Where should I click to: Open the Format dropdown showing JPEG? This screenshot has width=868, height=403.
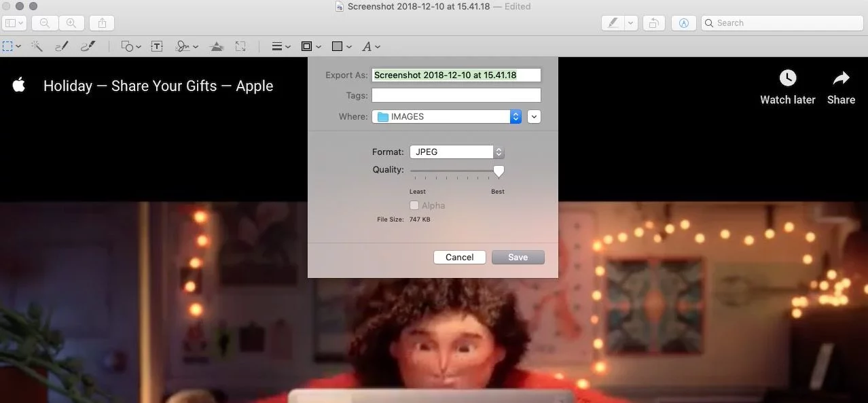[456, 152]
